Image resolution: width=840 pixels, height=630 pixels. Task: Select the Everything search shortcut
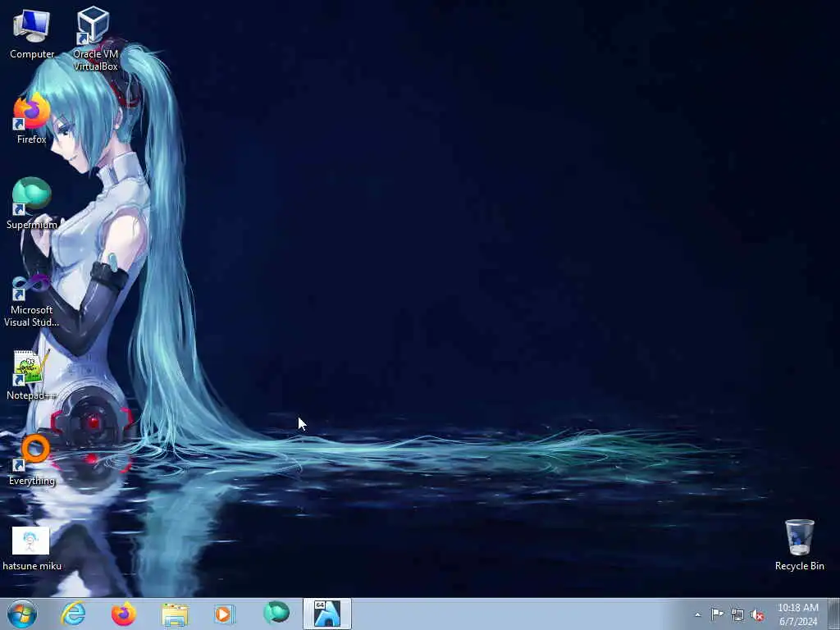(32, 459)
